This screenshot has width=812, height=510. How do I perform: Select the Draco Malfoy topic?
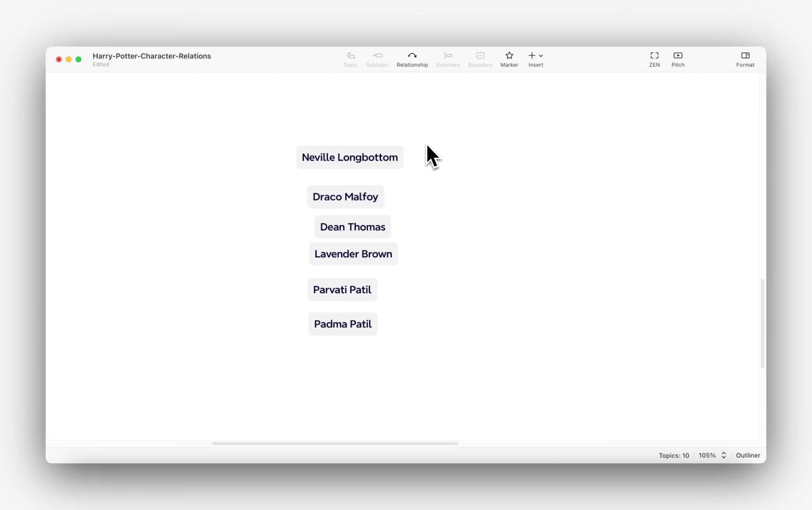(x=346, y=196)
